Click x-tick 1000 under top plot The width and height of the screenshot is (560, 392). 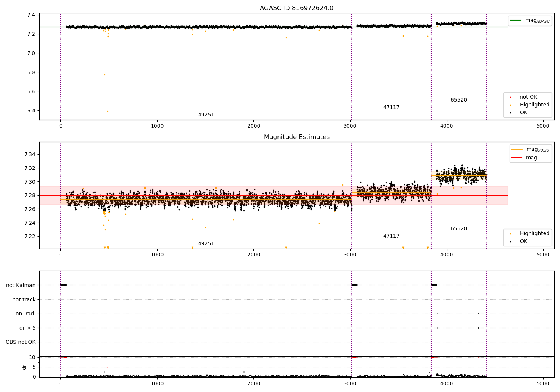(157, 126)
